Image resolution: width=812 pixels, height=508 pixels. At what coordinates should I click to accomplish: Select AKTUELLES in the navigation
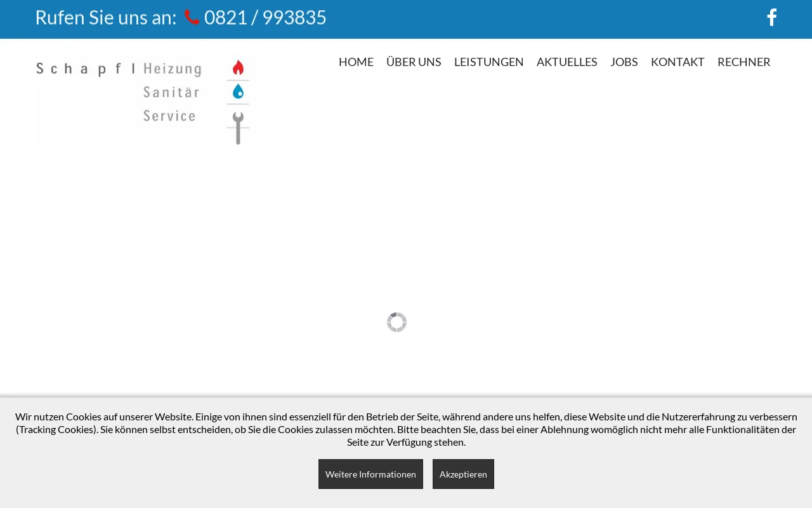pyautogui.click(x=567, y=62)
